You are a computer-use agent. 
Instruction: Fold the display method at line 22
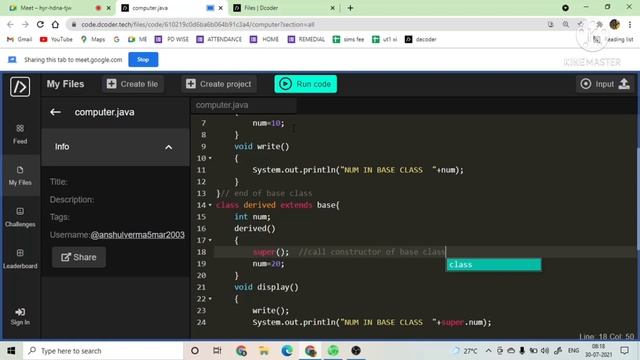coord(210,299)
